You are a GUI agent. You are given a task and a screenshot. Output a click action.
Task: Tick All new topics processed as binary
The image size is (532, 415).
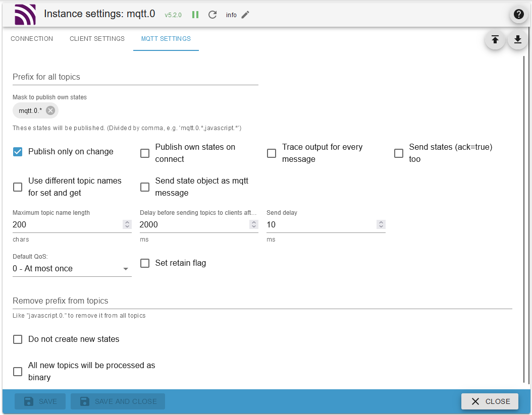(x=18, y=372)
